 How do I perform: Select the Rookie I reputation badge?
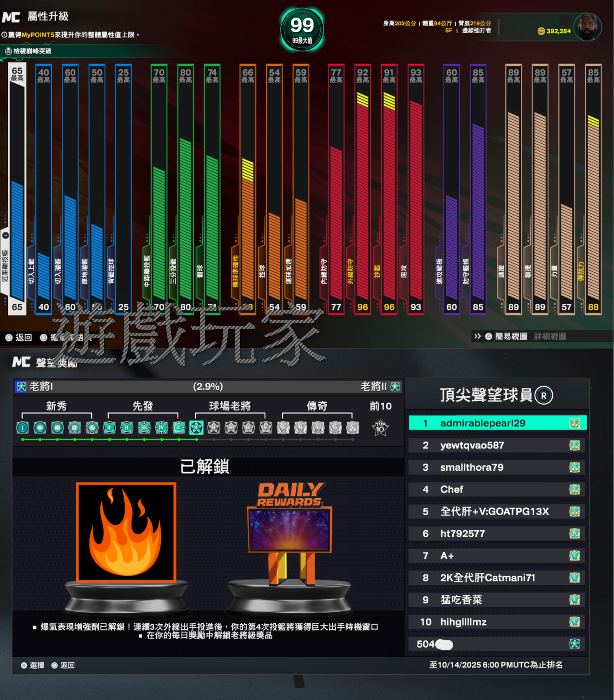click(23, 427)
